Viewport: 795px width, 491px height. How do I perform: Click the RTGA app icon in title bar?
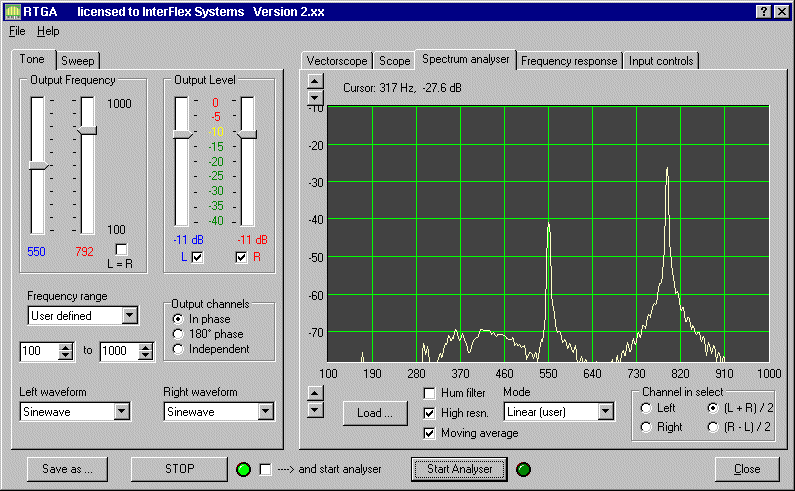click(x=12, y=12)
